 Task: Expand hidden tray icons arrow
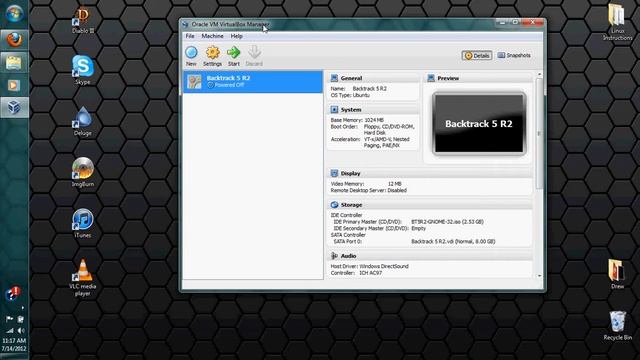22,308
